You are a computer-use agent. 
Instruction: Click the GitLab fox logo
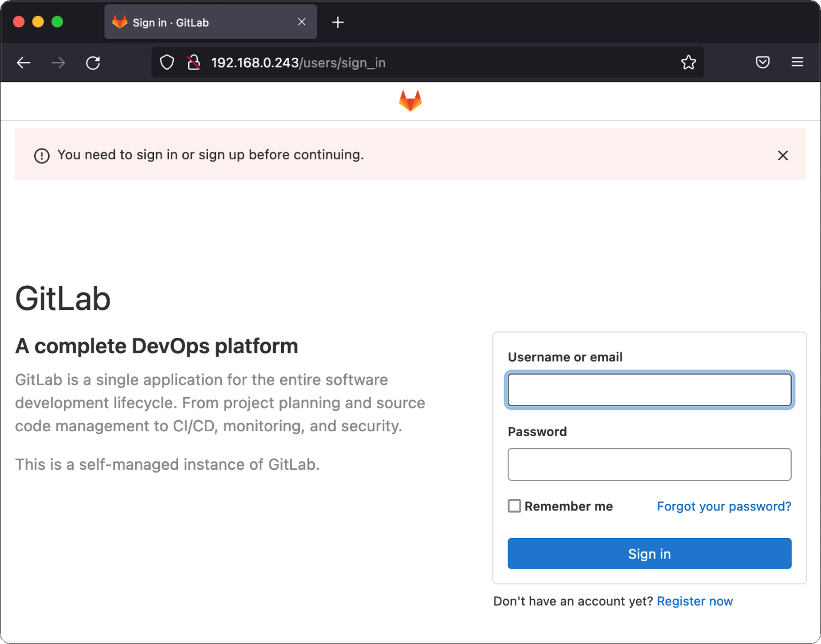410,100
